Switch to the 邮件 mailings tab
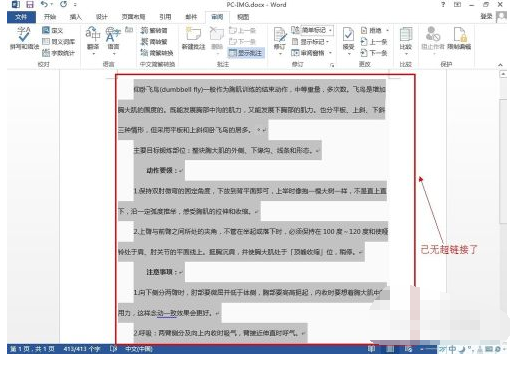 (191, 17)
